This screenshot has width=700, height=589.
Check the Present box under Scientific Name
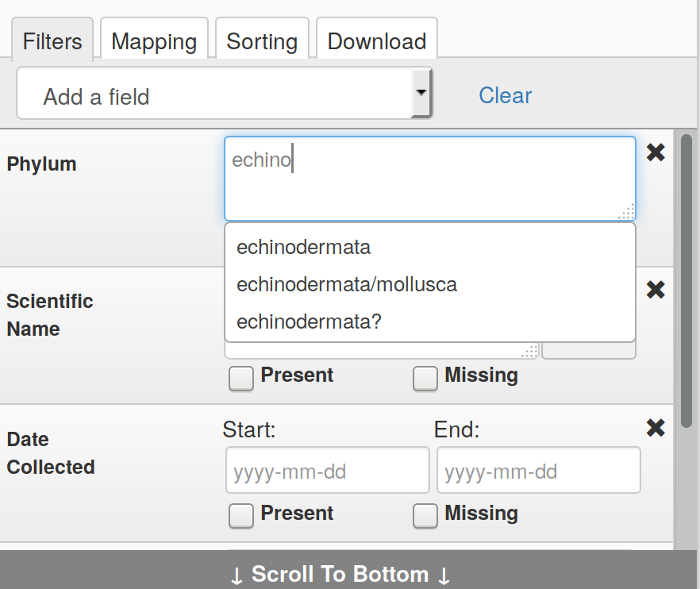(x=241, y=378)
